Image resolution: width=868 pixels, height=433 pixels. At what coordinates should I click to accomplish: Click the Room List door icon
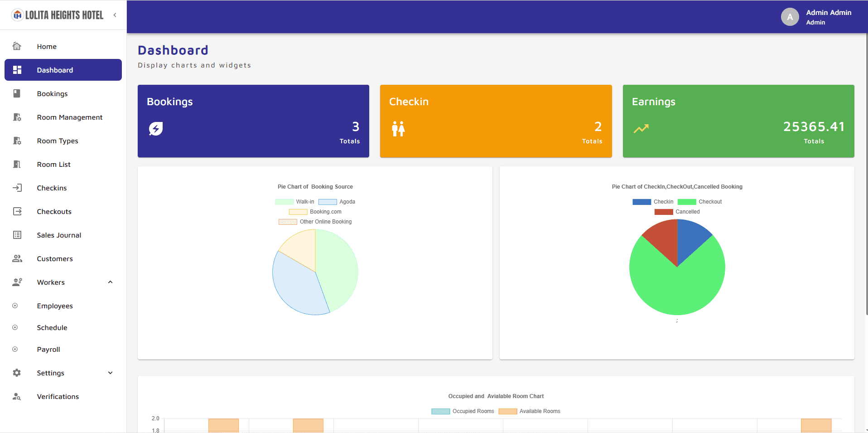click(17, 164)
